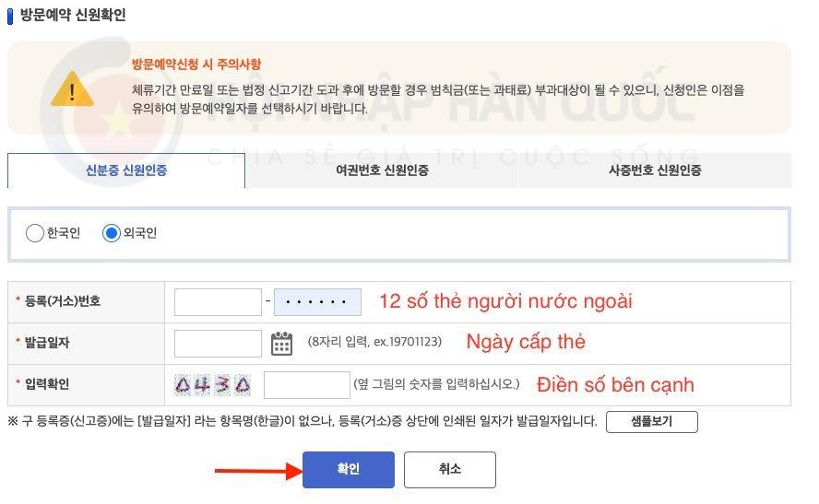Click the 발급일자 date input field
The width and height of the screenshot is (819, 504).
tap(218, 344)
